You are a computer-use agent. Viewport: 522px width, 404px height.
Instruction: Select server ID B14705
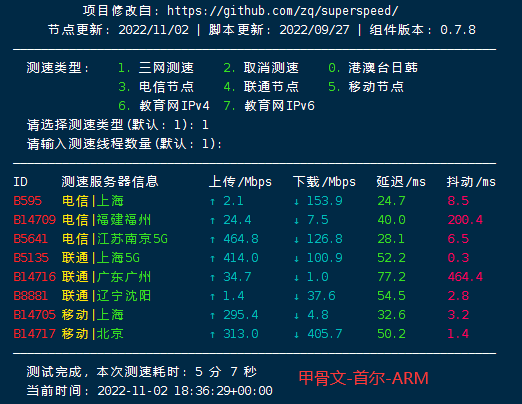[x=34, y=315]
